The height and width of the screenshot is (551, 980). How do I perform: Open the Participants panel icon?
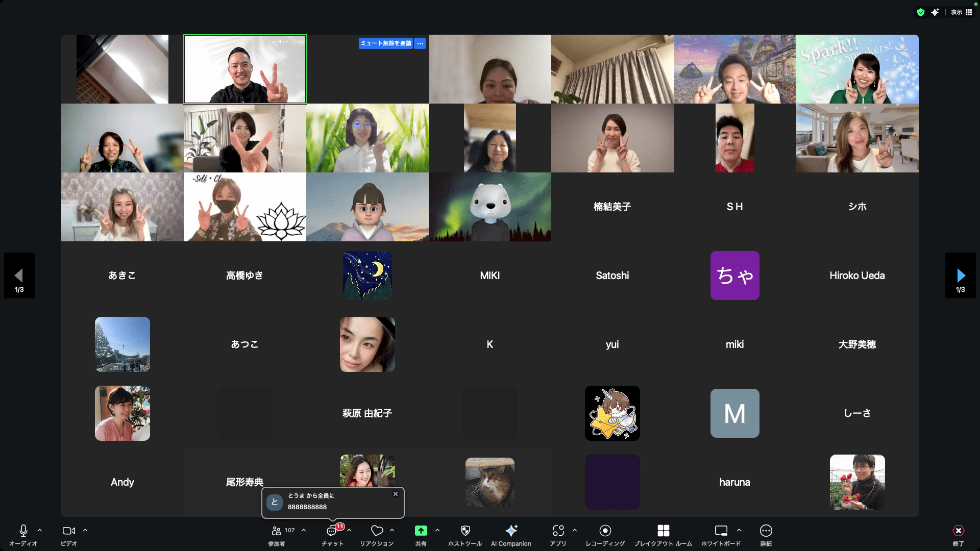coord(277,531)
